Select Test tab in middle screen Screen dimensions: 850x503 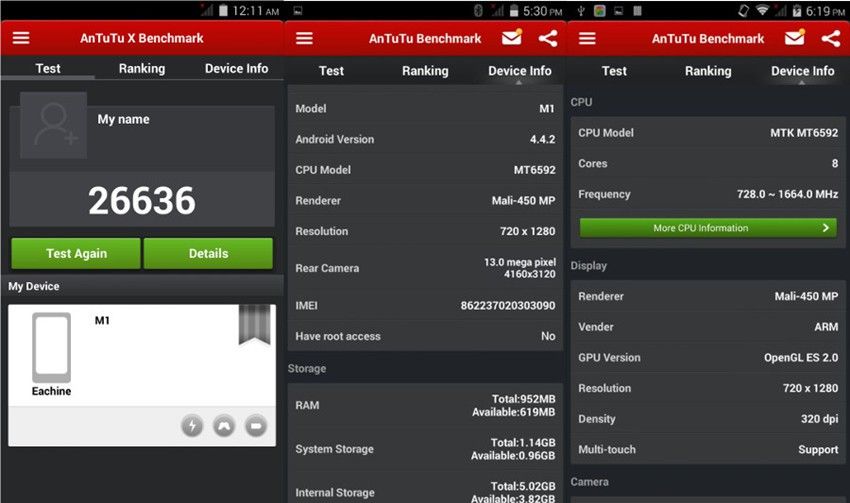(331, 71)
